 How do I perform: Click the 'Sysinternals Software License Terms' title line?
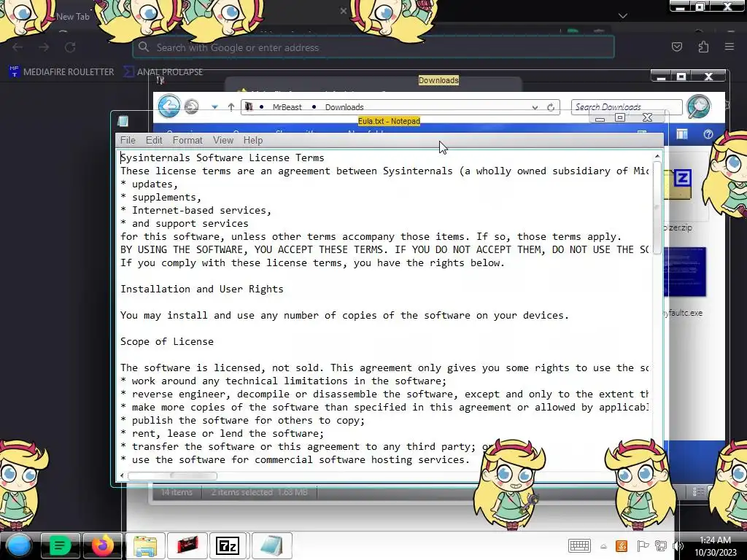[x=222, y=157]
